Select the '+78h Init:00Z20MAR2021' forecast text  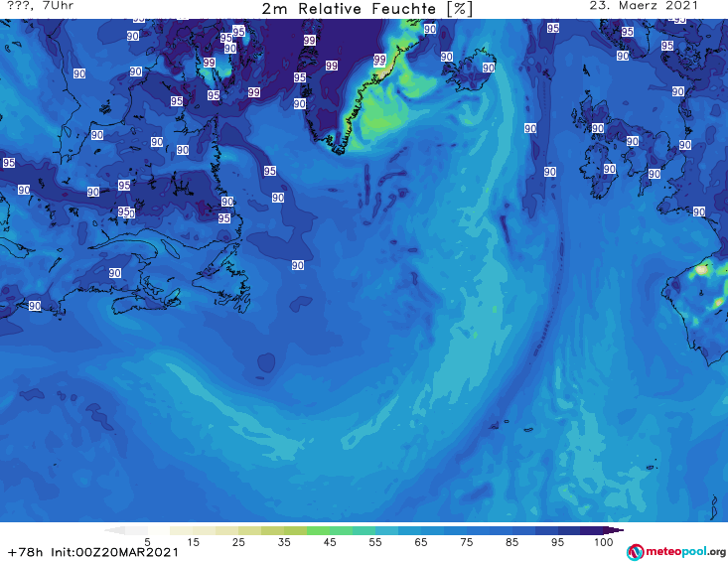point(93,552)
